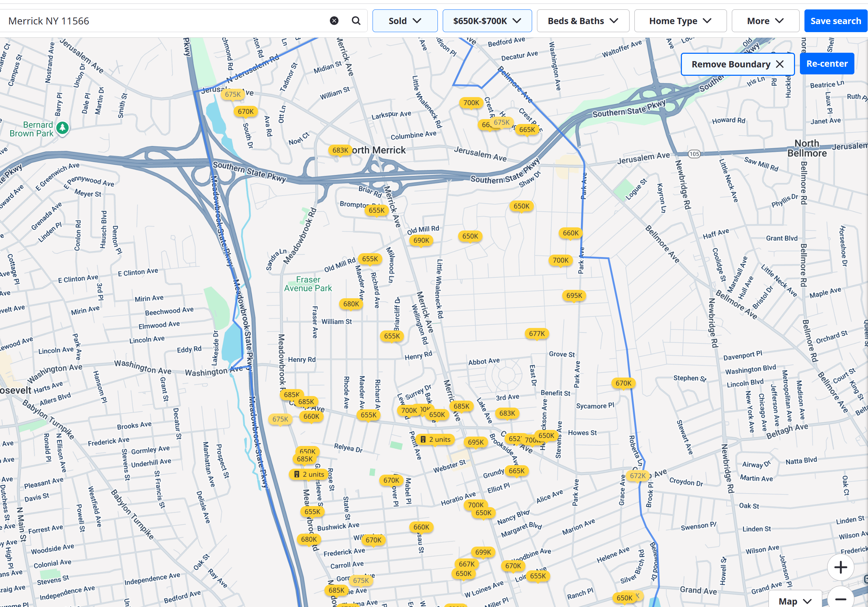868x607 pixels.
Task: Open the Beds & Baths filter
Action: (x=583, y=21)
